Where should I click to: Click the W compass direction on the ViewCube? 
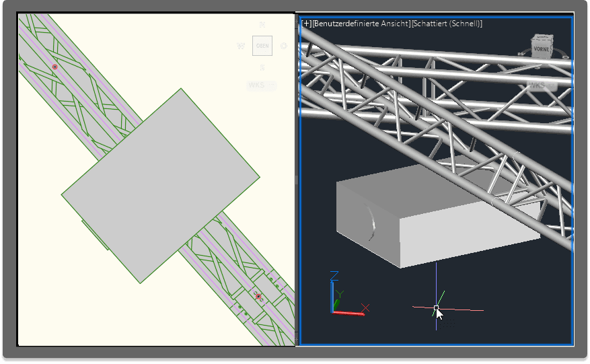[240, 46]
